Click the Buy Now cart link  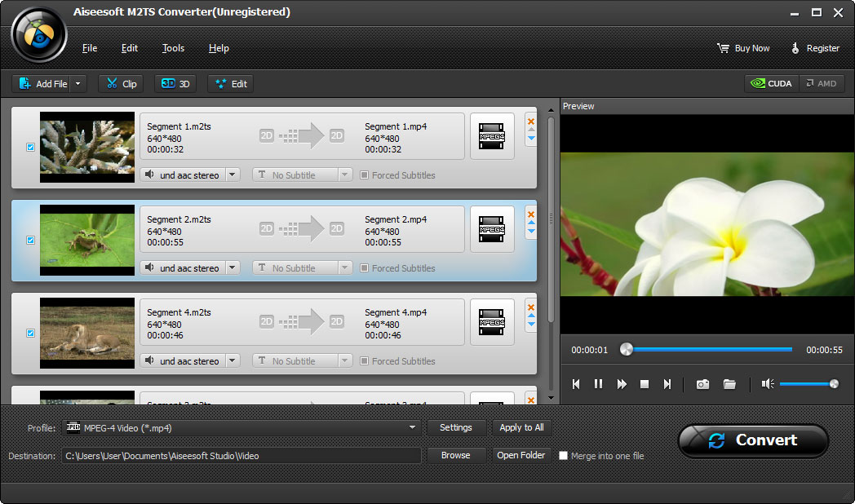743,48
